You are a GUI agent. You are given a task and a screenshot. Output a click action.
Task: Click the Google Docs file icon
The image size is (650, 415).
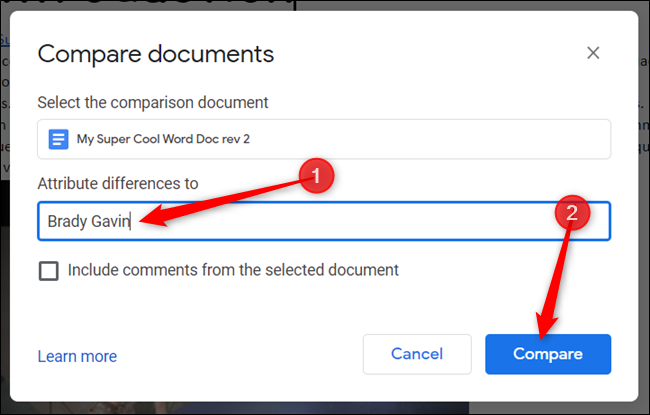point(58,139)
